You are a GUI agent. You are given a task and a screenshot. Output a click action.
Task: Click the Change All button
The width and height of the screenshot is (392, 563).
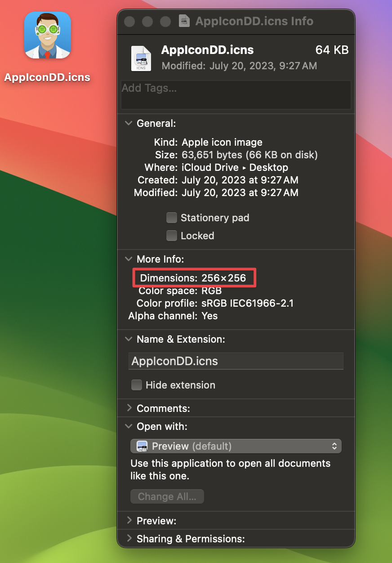pos(167,496)
